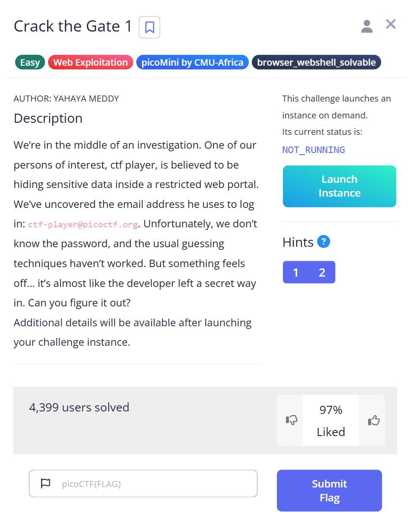Click the 97% Liked rating
This screenshot has width=411, height=532.
click(x=331, y=421)
